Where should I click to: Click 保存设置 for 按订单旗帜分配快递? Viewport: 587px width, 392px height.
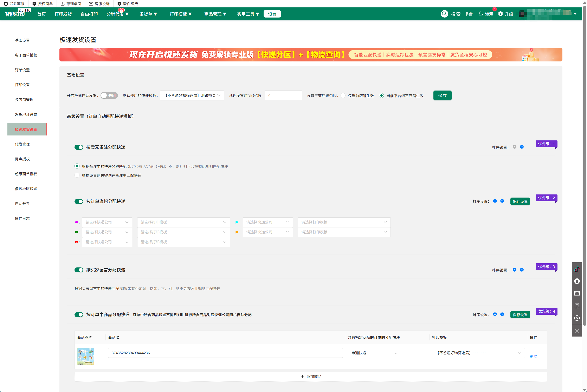(x=520, y=201)
